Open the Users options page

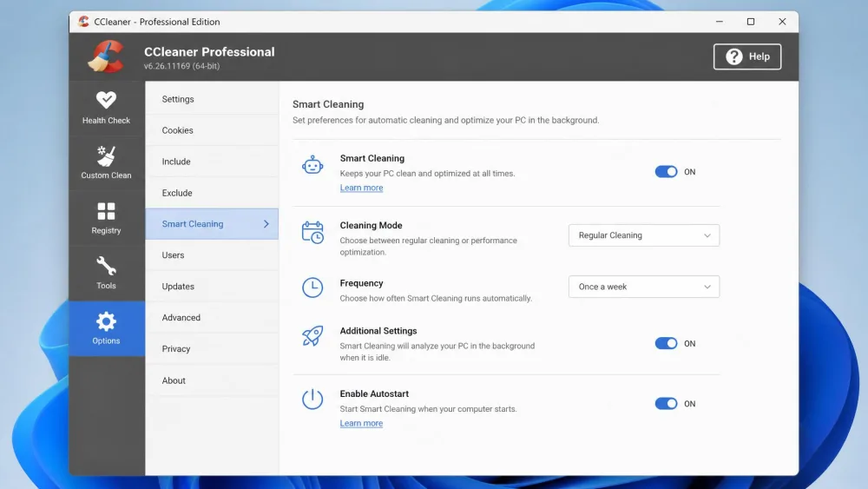(x=212, y=255)
